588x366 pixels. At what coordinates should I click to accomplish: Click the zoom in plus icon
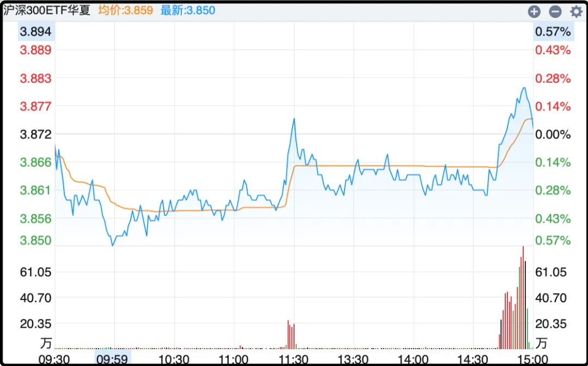(x=534, y=11)
